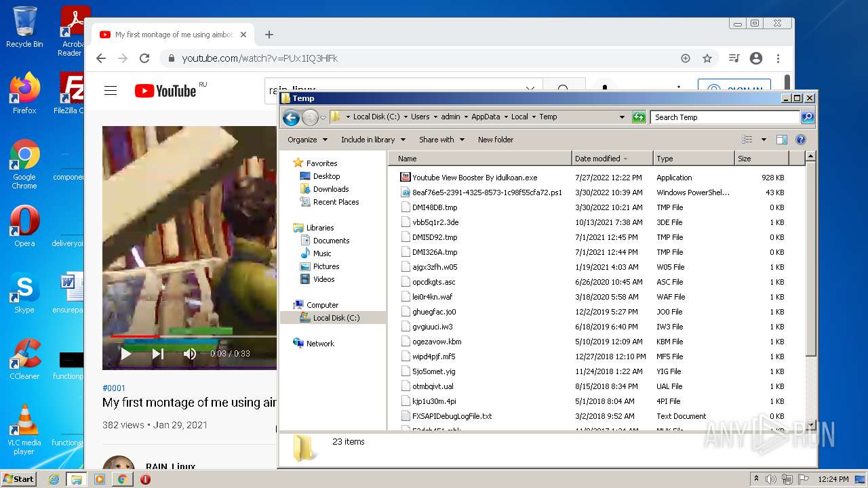Open Recent Places in navigation pane
This screenshot has width=868, height=488.
click(336, 202)
